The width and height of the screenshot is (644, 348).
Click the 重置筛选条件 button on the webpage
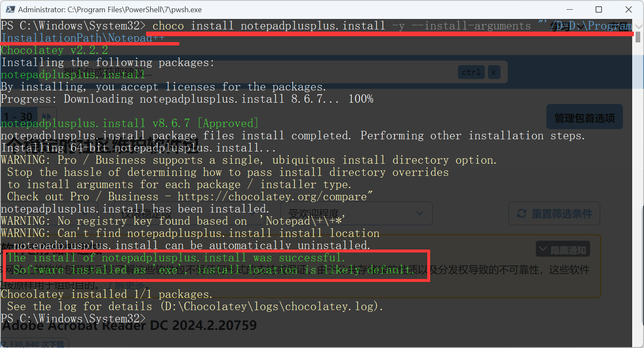(x=554, y=214)
